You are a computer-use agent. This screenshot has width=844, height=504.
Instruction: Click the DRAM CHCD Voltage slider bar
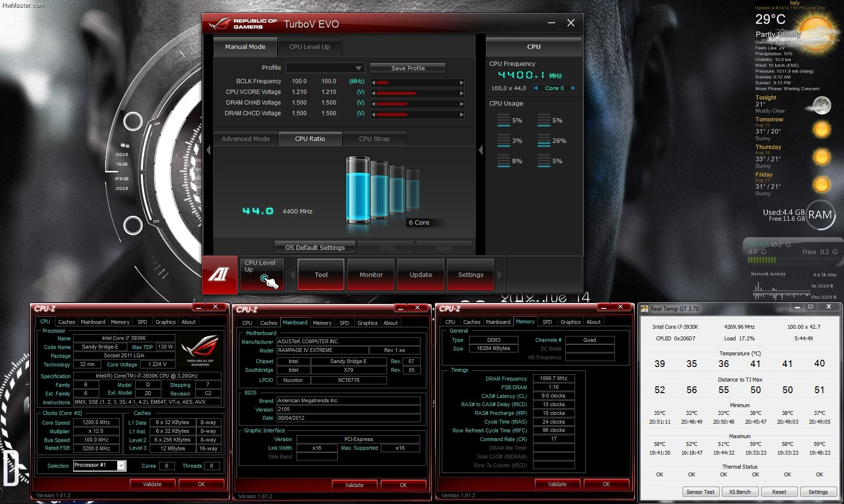[417, 114]
